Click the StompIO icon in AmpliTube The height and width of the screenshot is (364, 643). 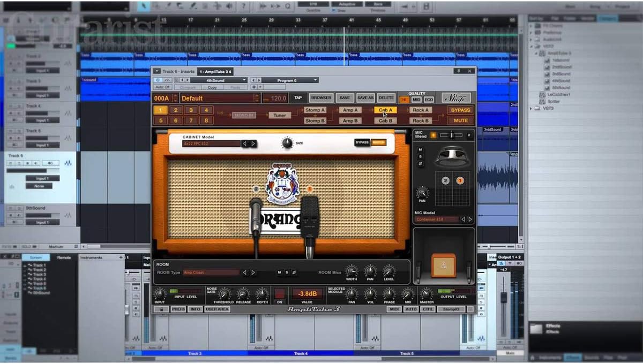click(450, 309)
